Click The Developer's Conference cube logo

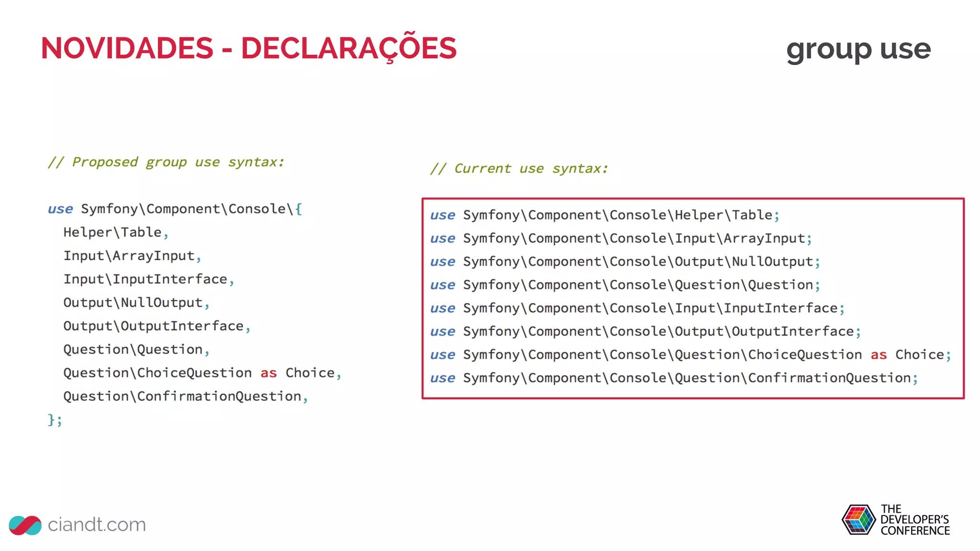pyautogui.click(x=858, y=519)
